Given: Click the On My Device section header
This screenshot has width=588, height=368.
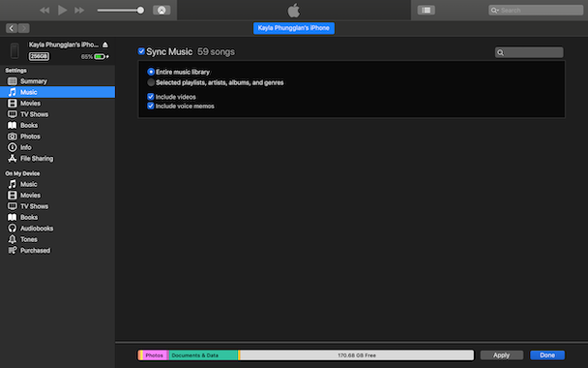Looking at the screenshot, I should click(x=22, y=173).
